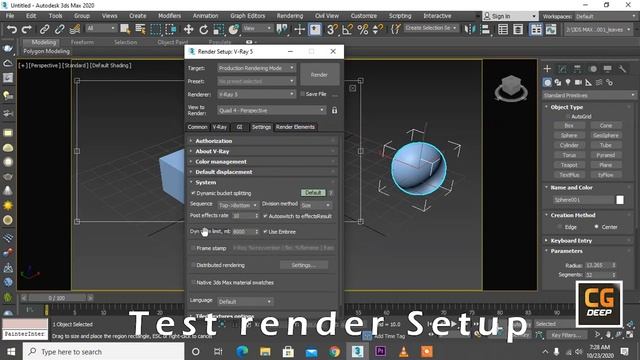Open the Modifiers menu
Image resolution: width=640 pixels, height=360 pixels.
169,16
